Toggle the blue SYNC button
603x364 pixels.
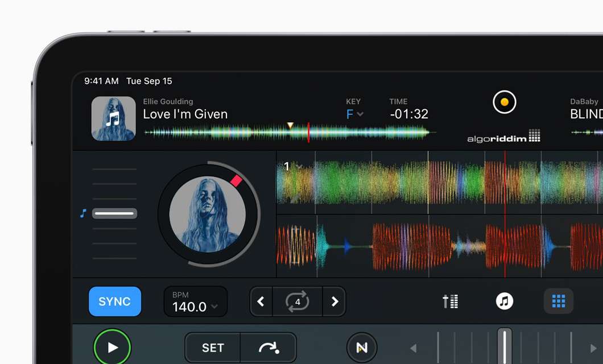click(x=114, y=301)
